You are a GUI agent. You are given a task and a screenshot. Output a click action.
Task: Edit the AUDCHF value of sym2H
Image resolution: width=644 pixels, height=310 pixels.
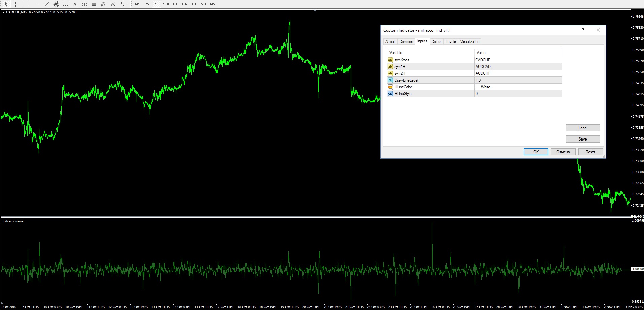(x=518, y=73)
